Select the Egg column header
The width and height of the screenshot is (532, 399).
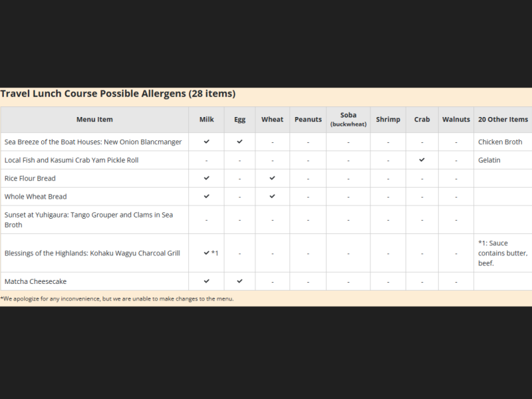[x=239, y=120]
